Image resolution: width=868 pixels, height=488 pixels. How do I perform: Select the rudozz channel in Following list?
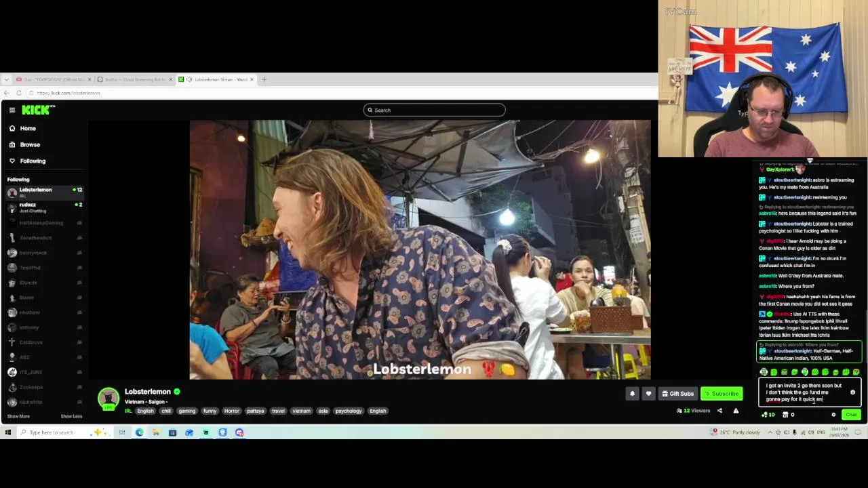click(x=44, y=207)
